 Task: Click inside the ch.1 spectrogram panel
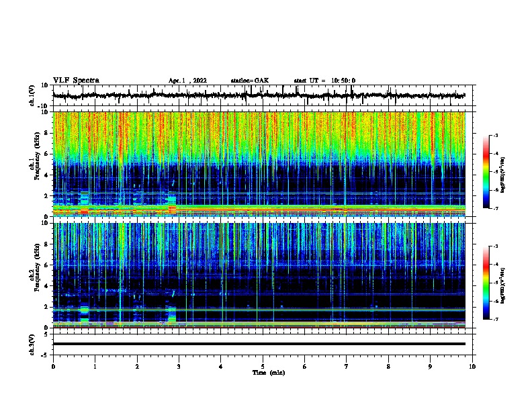(259, 164)
